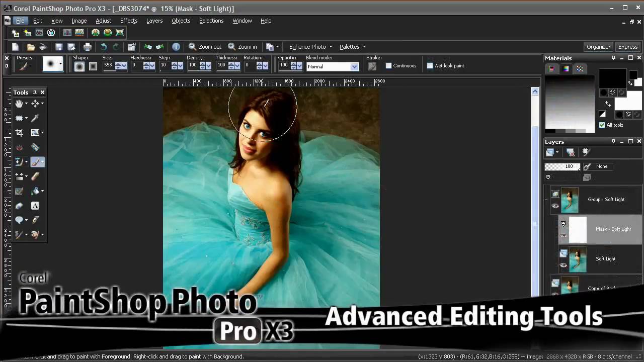Hide the Mask - Soft Light layer
Image resolution: width=644 pixels, height=362 pixels.
563,235
